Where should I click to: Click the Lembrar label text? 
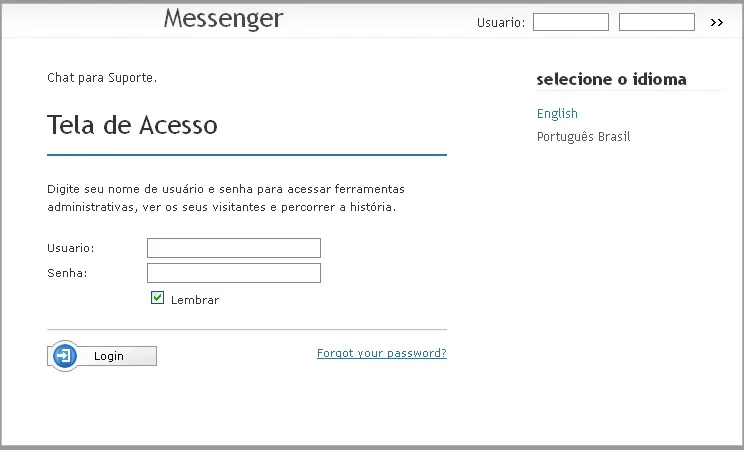tap(195, 300)
